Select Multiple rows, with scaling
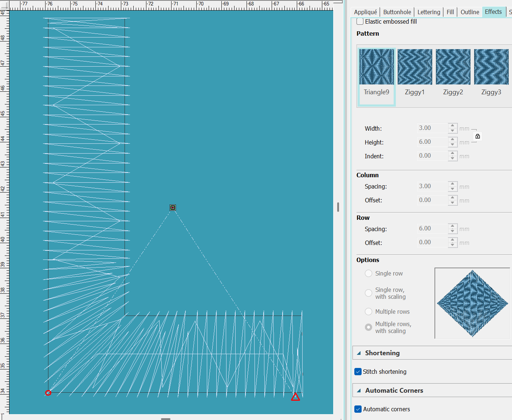Screen dimensions: 512x420 click(369, 327)
